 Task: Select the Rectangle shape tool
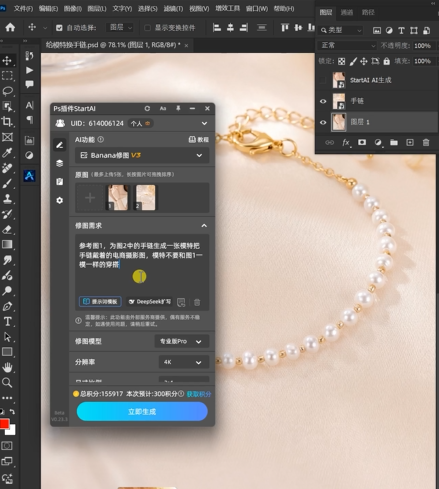[7, 352]
